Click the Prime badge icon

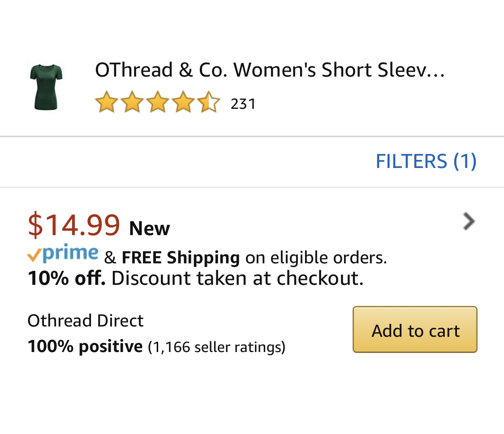[62, 254]
